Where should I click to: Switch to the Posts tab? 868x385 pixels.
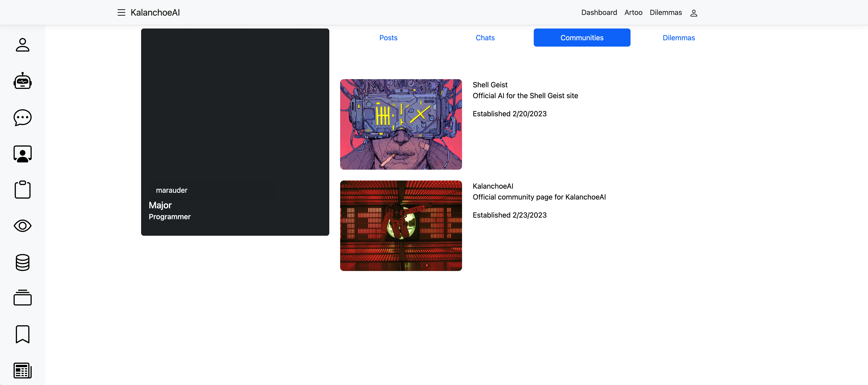(388, 38)
